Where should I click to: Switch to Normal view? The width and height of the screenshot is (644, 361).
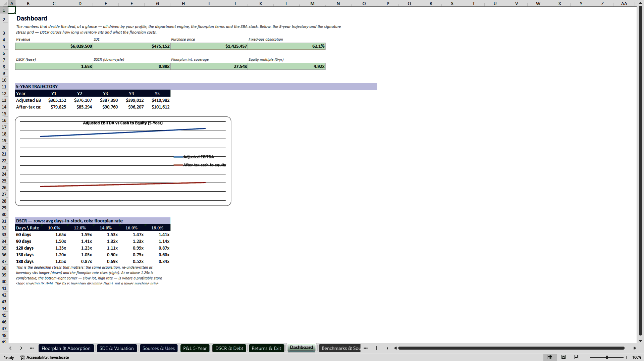(x=550, y=357)
